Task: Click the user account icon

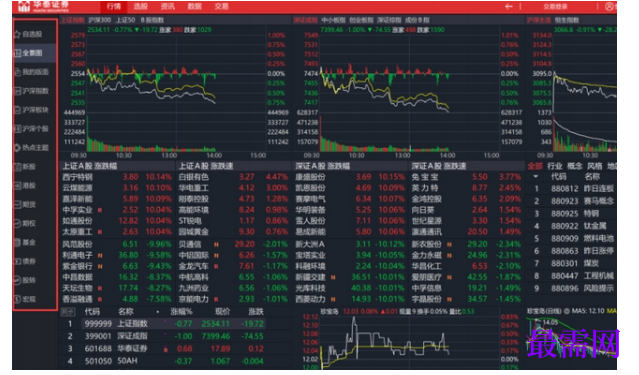Action: click(610, 7)
